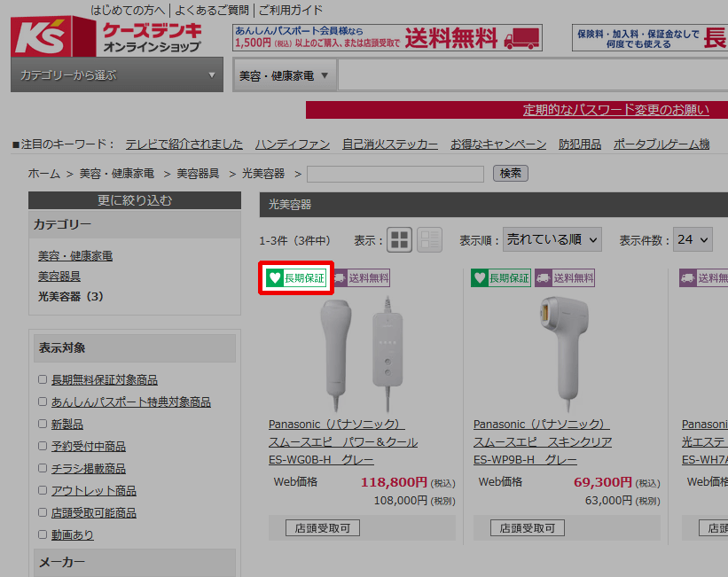Click breadcrumb narrow-down search field
This screenshot has height=577, width=728.
(x=395, y=174)
